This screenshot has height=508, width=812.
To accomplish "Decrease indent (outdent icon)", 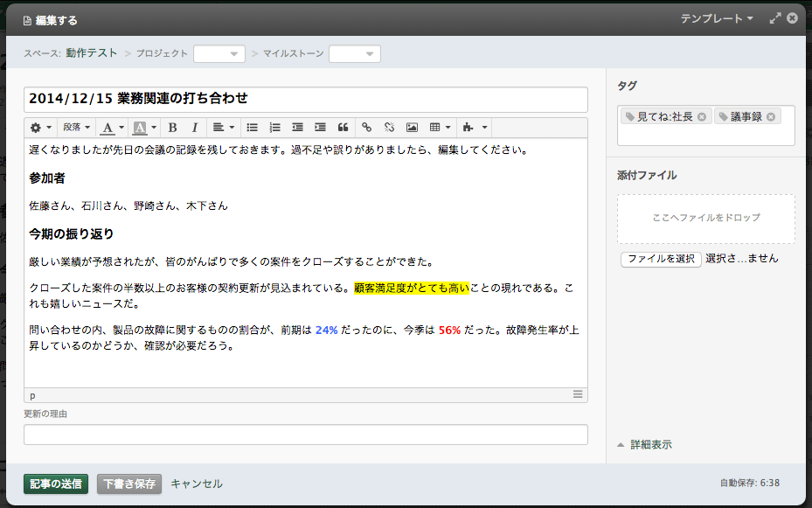I will coord(297,128).
